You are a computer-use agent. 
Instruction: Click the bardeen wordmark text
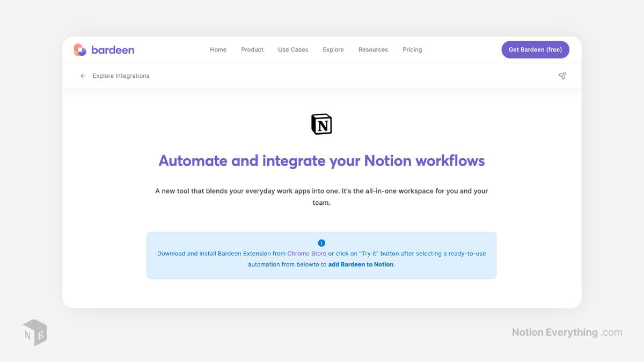point(113,49)
